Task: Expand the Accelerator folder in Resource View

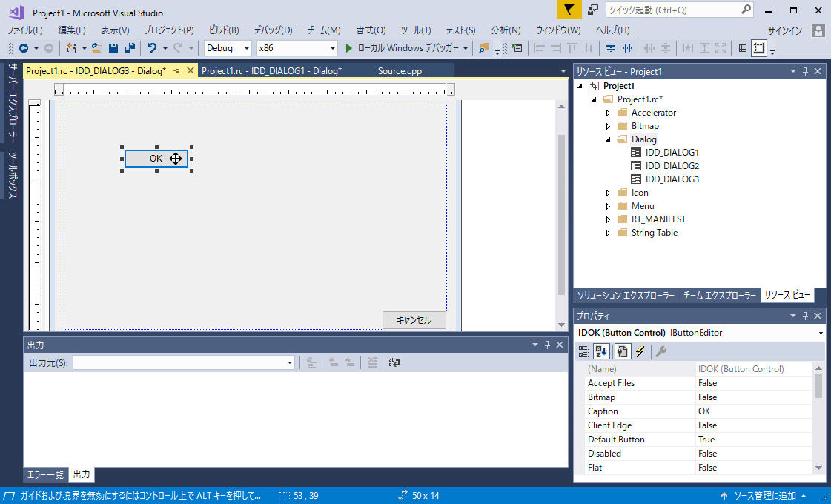Action: [608, 113]
